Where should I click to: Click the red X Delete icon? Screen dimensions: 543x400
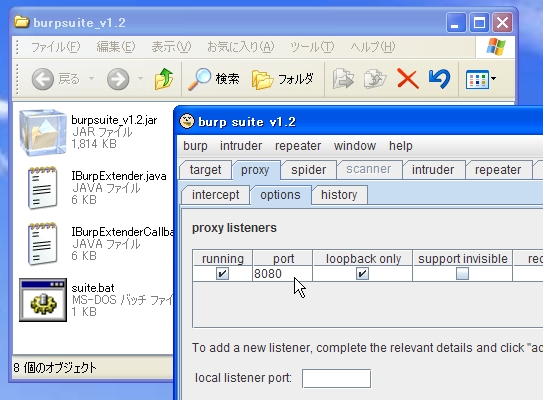coord(408,79)
